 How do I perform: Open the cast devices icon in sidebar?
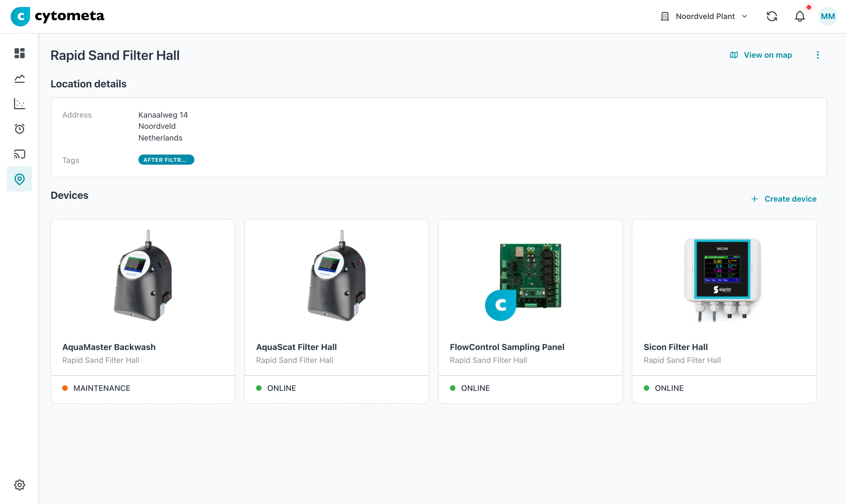pyautogui.click(x=19, y=154)
